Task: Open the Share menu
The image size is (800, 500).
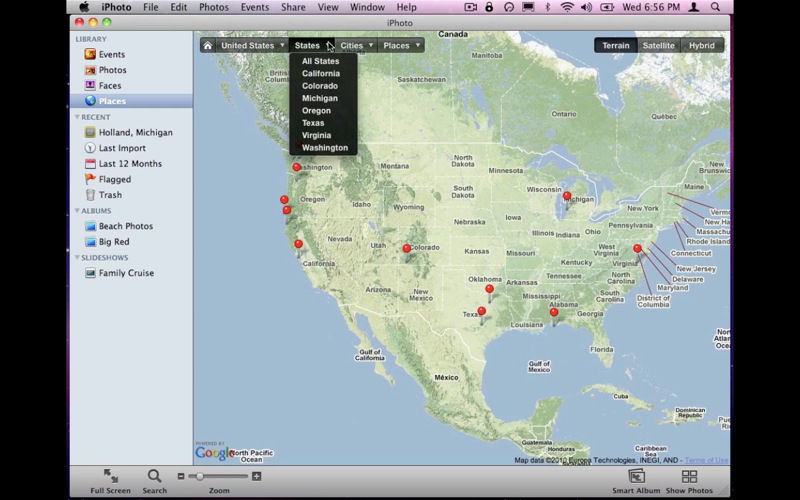Action: [293, 7]
